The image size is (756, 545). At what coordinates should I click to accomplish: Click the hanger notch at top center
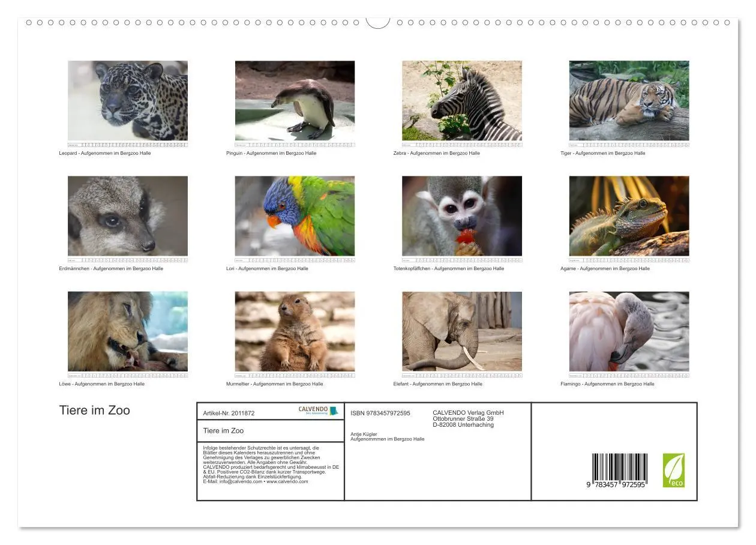click(x=378, y=23)
